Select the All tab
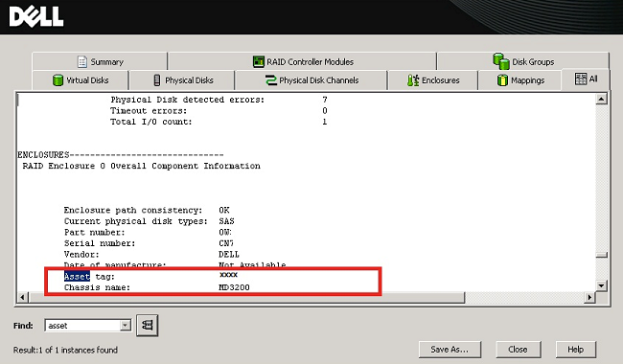 click(586, 79)
